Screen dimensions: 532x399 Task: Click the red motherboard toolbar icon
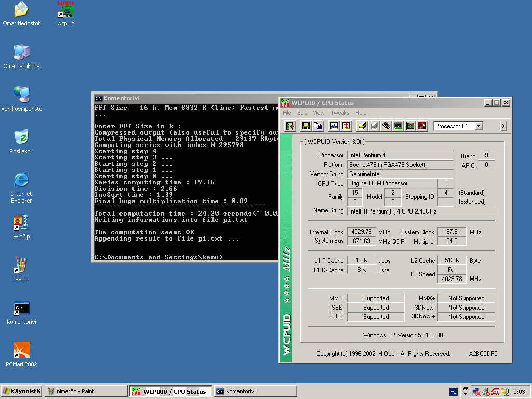422,126
